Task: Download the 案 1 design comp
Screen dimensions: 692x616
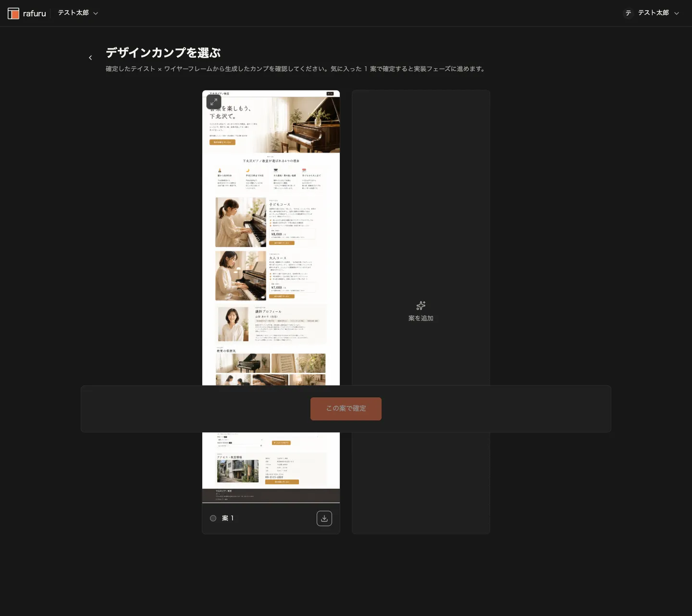Action: click(x=324, y=518)
